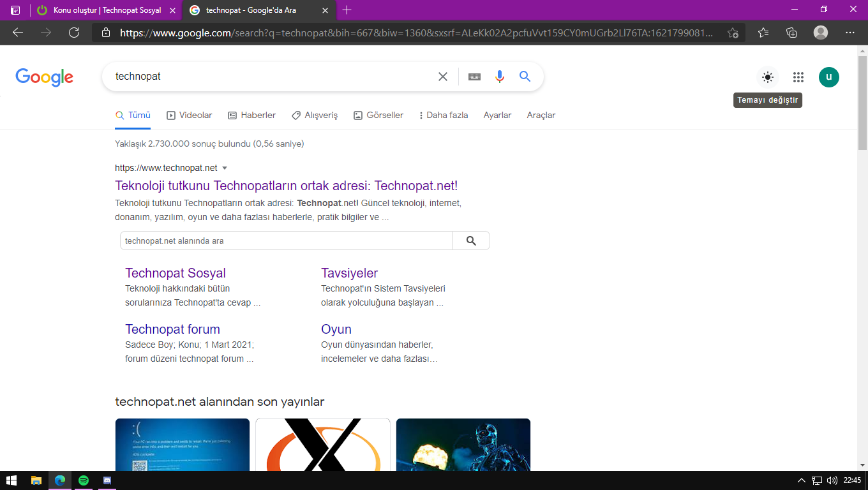Clear the Google search box text
868x490 pixels.
tap(443, 77)
